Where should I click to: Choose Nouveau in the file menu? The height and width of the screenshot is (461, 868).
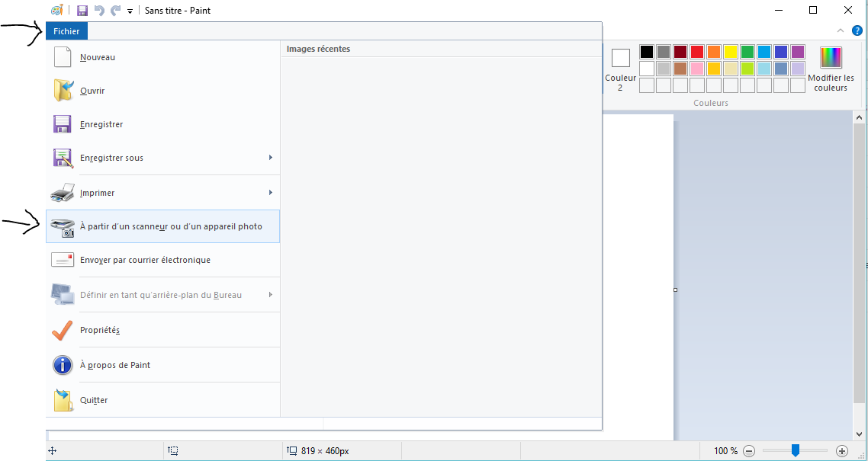pos(162,57)
